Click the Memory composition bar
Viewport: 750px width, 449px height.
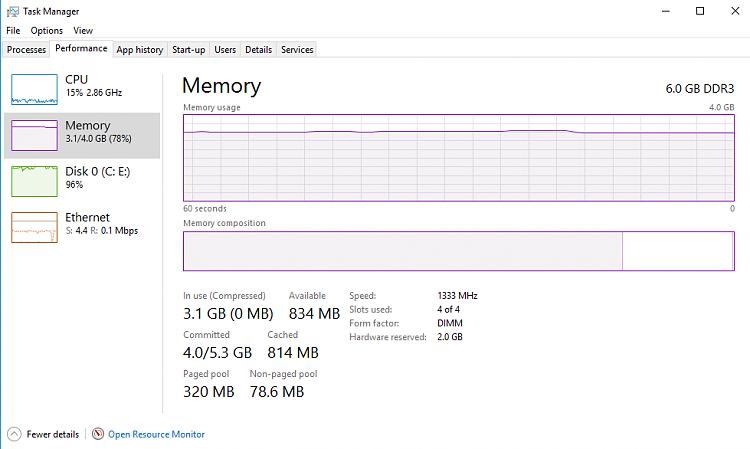(x=459, y=250)
